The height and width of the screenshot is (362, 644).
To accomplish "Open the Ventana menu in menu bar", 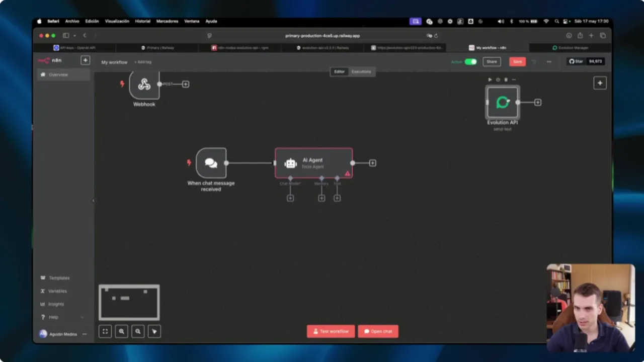I will click(192, 21).
